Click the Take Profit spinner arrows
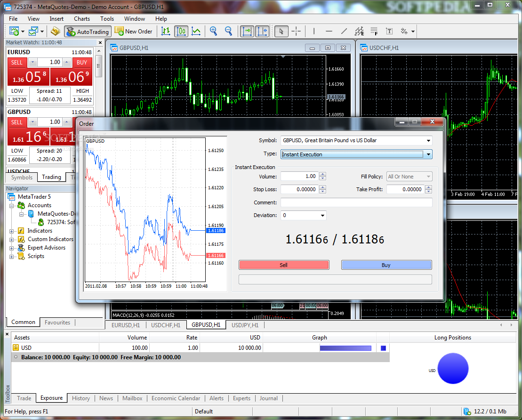522x420 pixels. (x=428, y=189)
